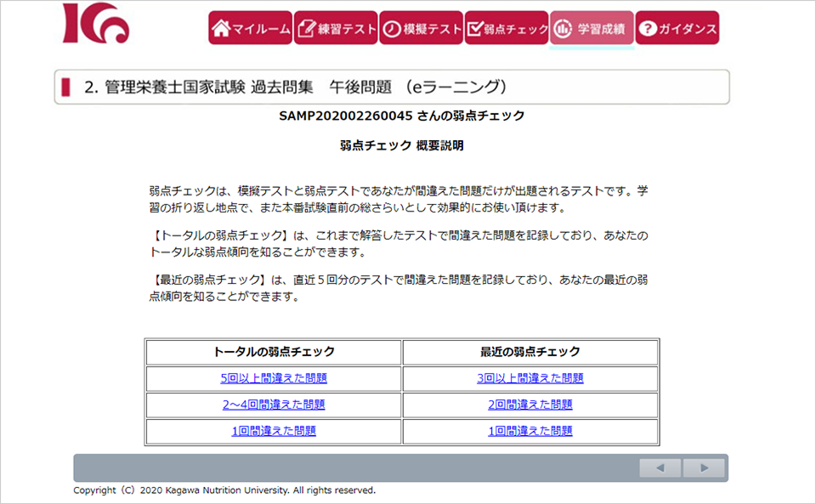The height and width of the screenshot is (504, 816).
Task: Open 1回間違えた問題 under 最近の弱点チェック
Action: [530, 431]
